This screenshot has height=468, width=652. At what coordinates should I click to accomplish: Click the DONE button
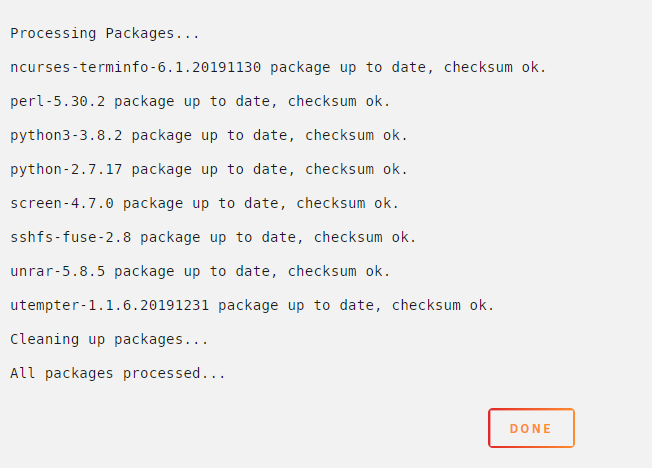pos(531,428)
